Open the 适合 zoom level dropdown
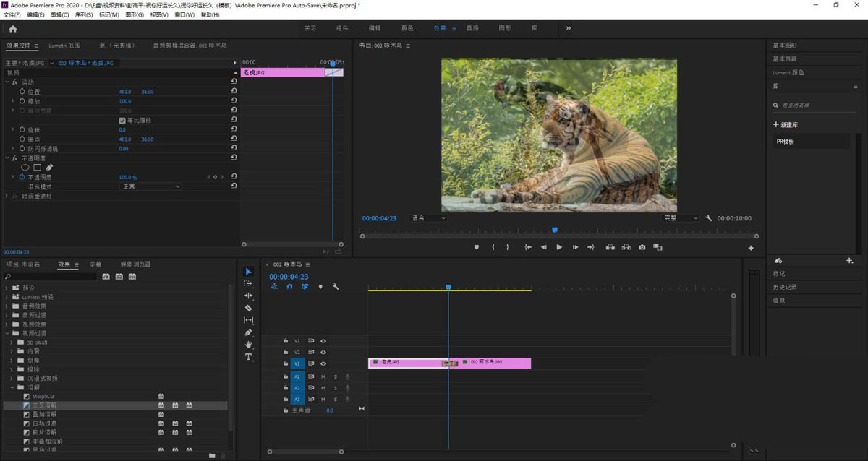The width and height of the screenshot is (868, 461). point(428,218)
